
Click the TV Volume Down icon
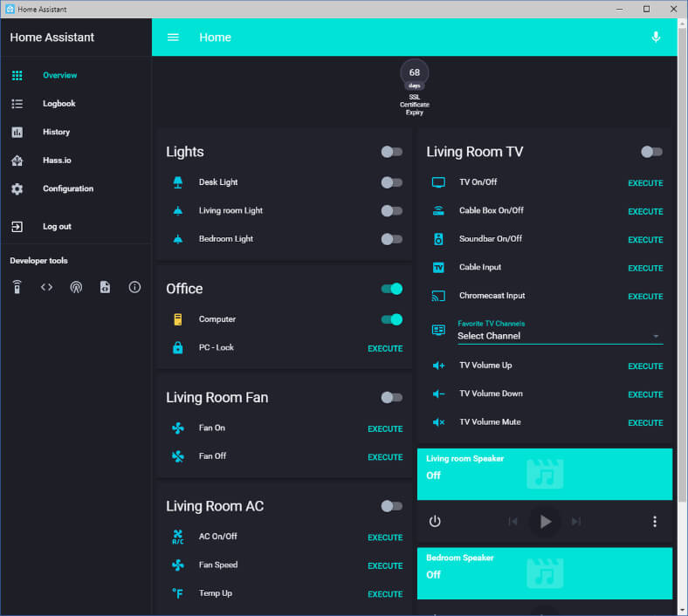coord(438,394)
